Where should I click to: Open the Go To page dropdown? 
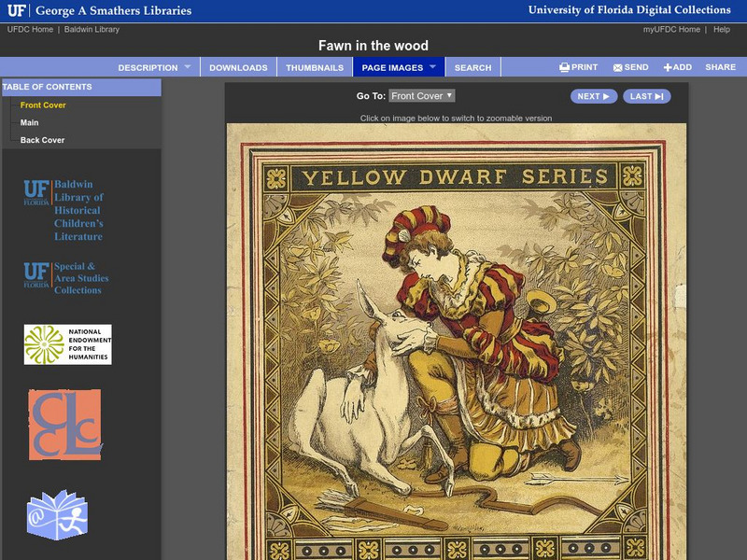pyautogui.click(x=422, y=96)
